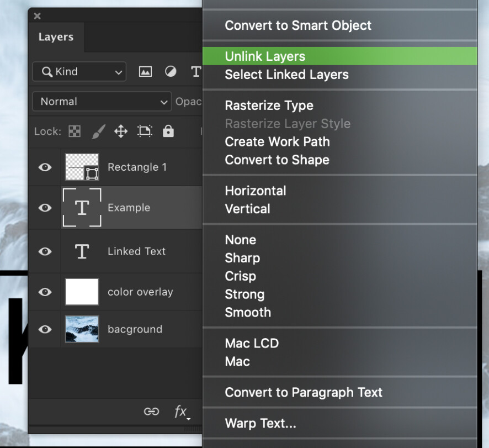Hide the bacground layer
The height and width of the screenshot is (448, 489).
coord(44,329)
